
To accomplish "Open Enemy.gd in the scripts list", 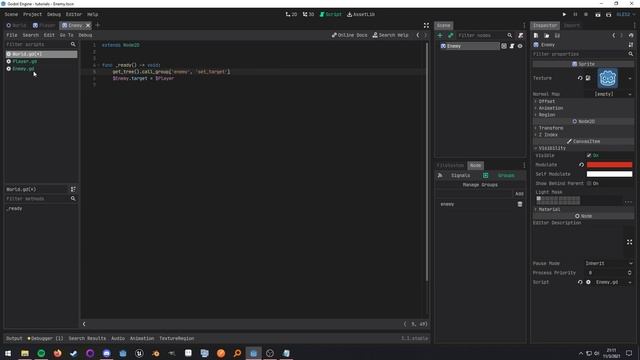I will click(23, 69).
